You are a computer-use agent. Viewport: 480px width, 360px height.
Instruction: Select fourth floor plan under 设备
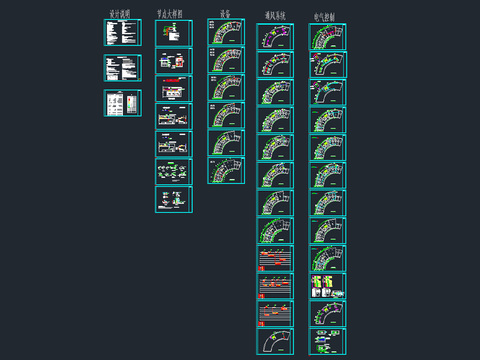point(226,115)
